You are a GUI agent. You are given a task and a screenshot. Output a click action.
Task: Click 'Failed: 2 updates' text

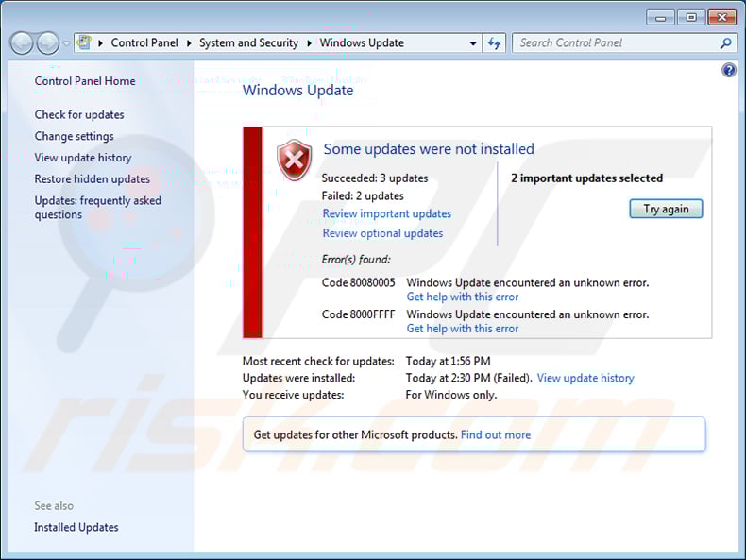pyautogui.click(x=363, y=196)
